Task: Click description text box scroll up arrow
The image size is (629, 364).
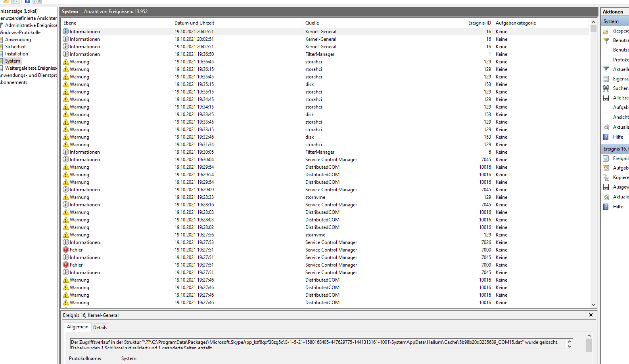Action: (x=570, y=341)
